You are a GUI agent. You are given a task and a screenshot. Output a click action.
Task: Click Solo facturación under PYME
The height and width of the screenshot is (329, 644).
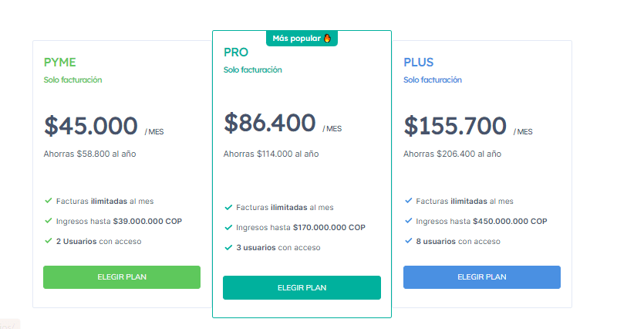coord(72,80)
